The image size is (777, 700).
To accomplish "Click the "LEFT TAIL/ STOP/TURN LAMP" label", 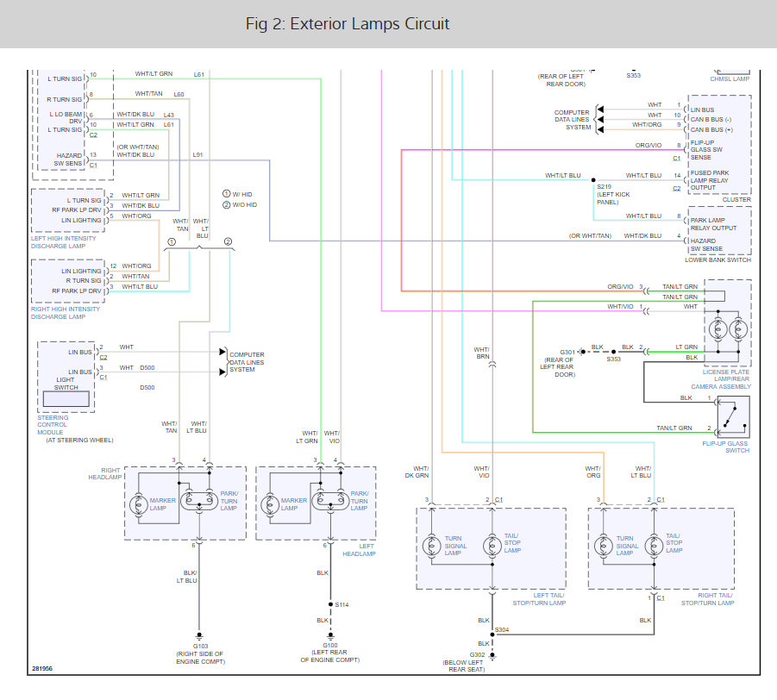I will 539,599.
